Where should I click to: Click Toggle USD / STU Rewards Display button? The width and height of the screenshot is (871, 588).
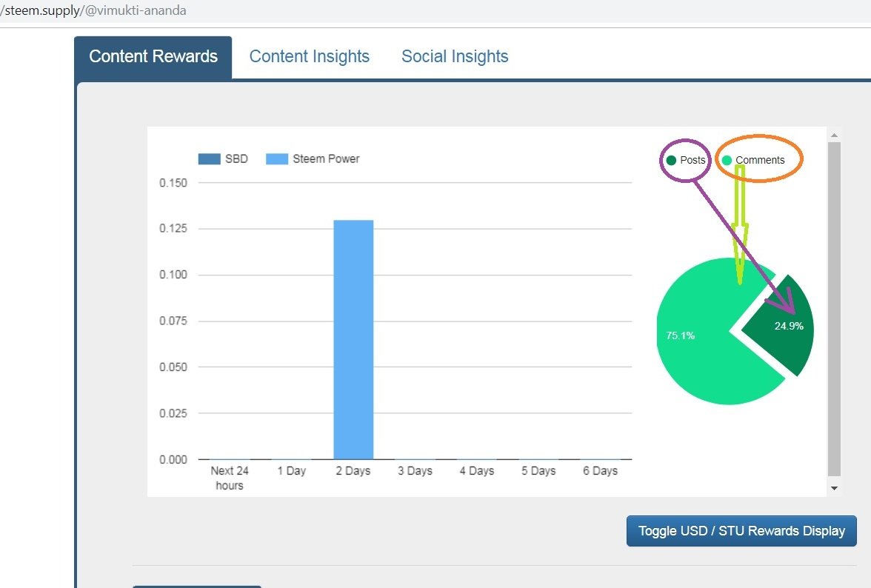[x=741, y=531]
